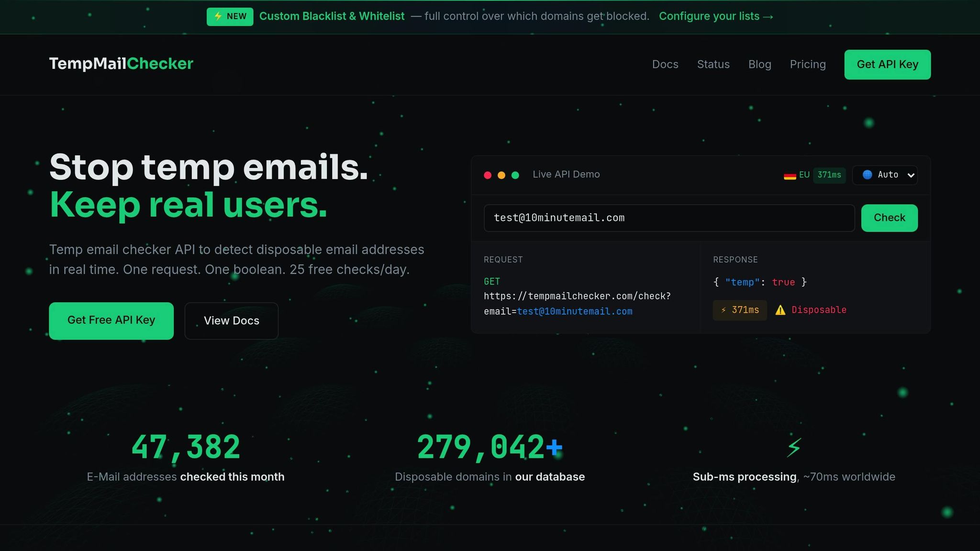
Task: Click the yellow traffic light dot
Action: tap(501, 175)
